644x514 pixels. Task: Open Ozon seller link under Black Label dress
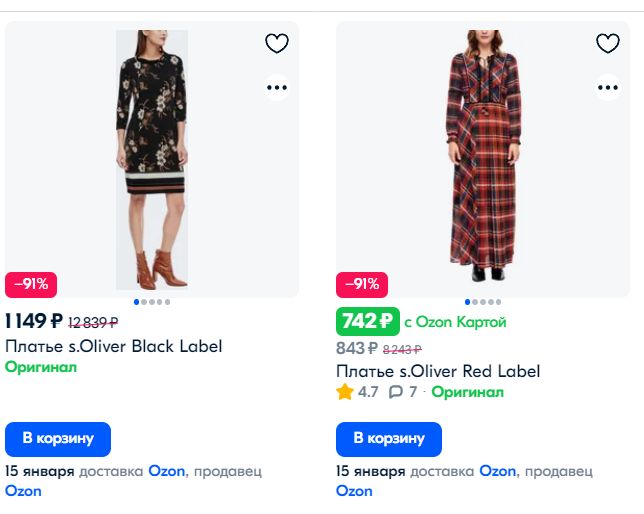[23, 491]
